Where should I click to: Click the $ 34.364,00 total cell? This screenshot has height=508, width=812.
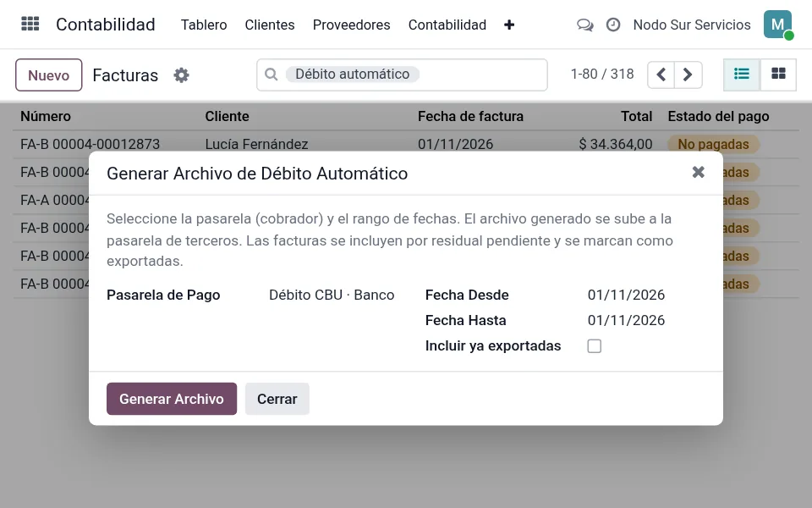point(616,144)
